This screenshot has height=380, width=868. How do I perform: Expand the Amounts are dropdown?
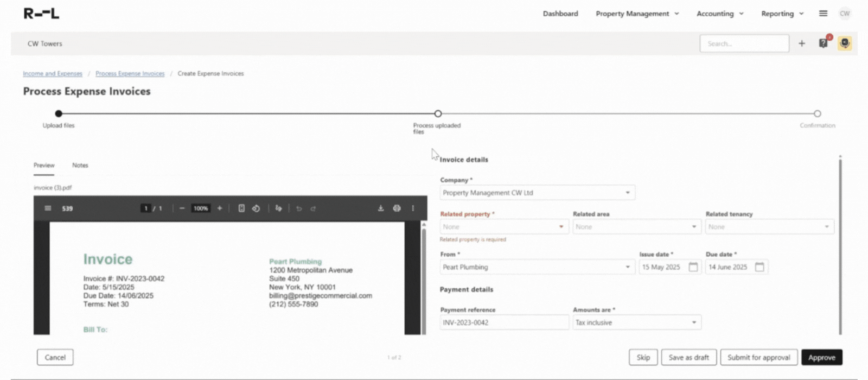(694, 322)
